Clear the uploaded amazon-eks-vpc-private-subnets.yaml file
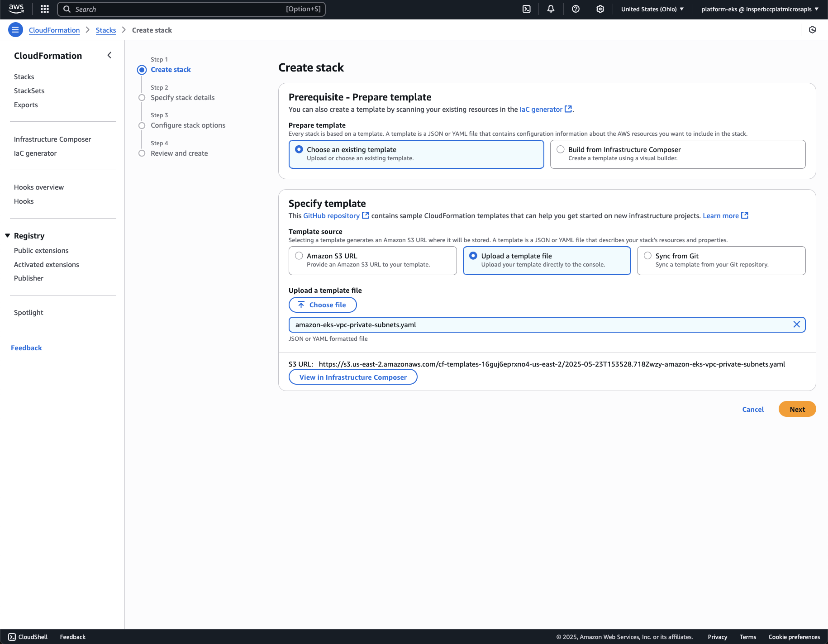 pos(796,324)
